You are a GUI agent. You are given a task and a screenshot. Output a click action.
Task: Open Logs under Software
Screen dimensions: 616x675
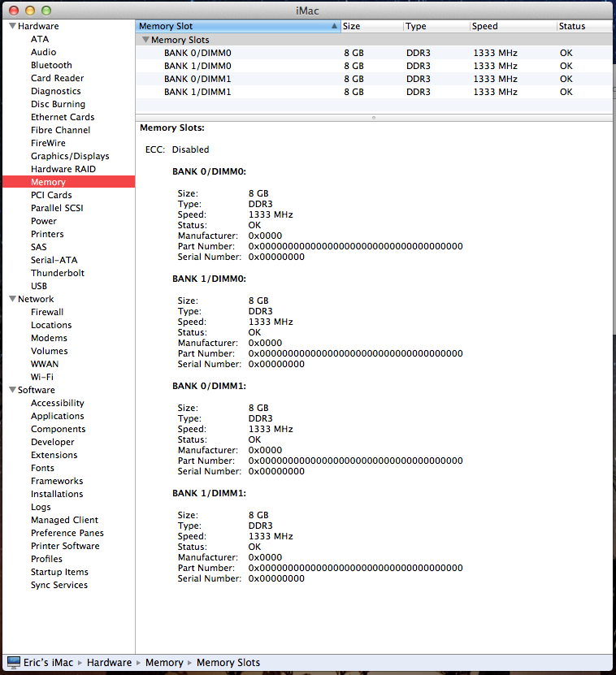pos(41,507)
